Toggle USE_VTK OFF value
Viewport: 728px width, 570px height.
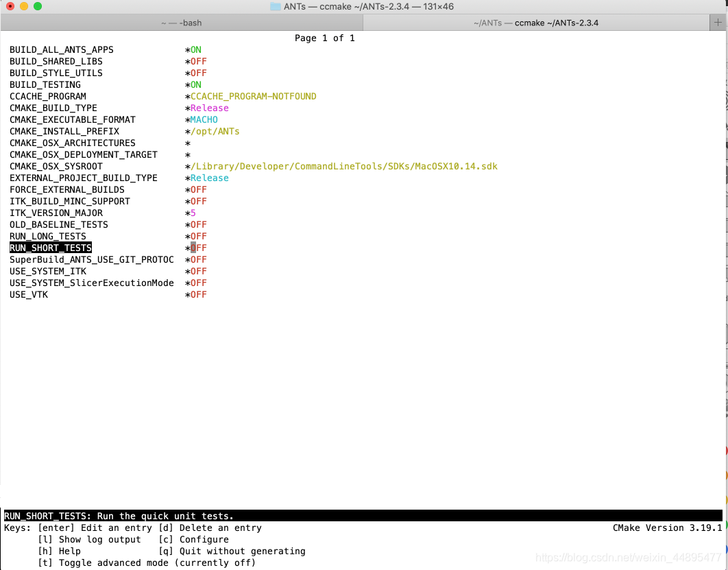[x=199, y=294]
